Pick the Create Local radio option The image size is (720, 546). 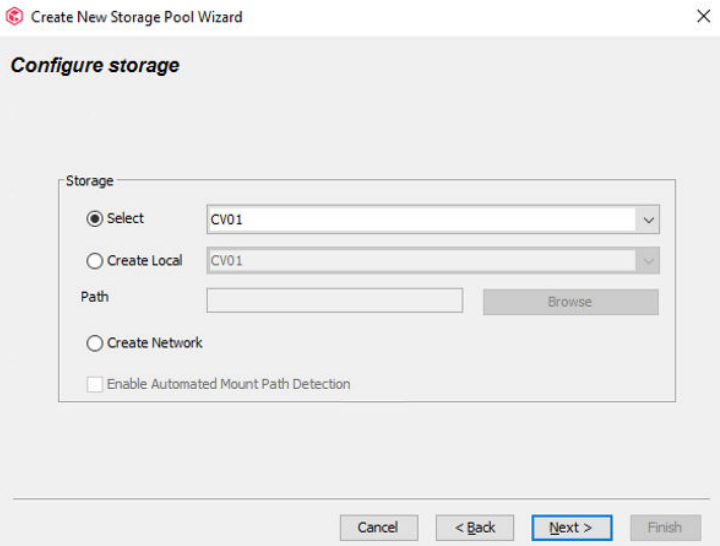(x=95, y=261)
